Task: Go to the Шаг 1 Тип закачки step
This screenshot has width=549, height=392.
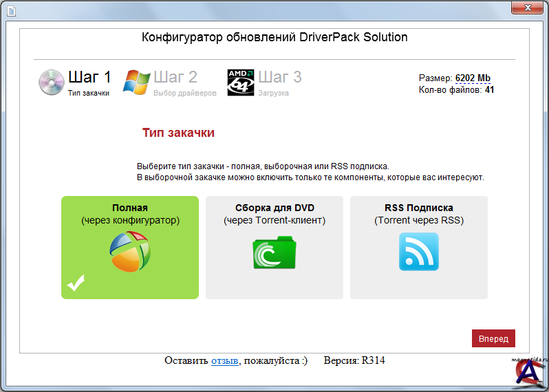Action: (x=89, y=82)
